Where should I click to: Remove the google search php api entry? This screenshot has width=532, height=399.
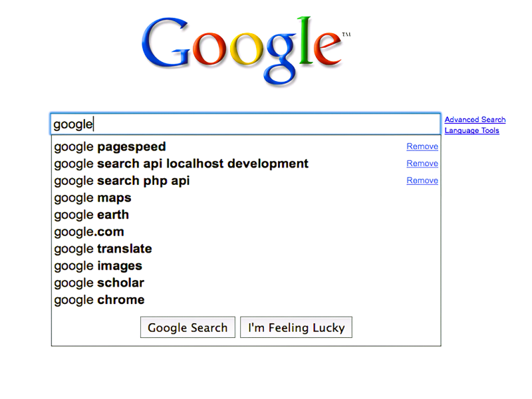(422, 180)
